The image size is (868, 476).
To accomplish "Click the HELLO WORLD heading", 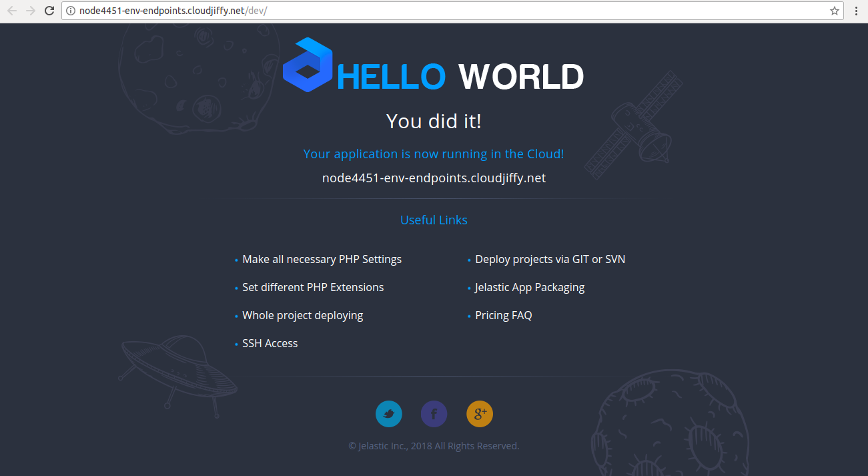I will tap(460, 77).
